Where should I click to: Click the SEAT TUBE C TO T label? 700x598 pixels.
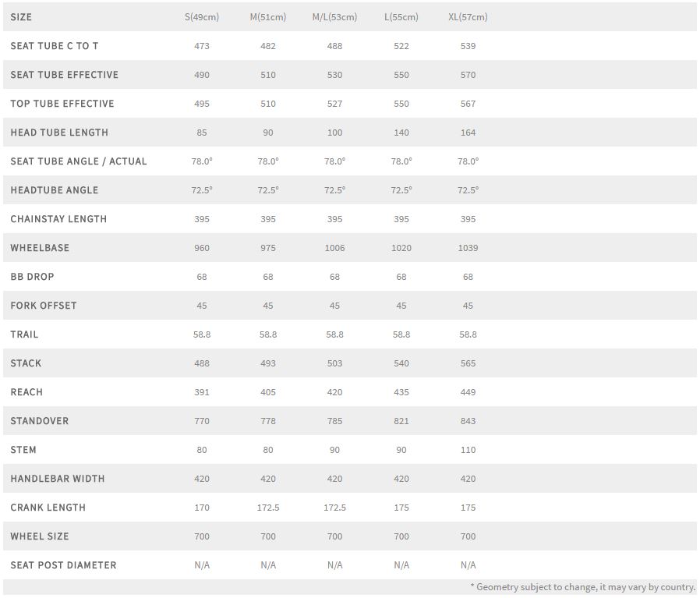pyautogui.click(x=55, y=46)
